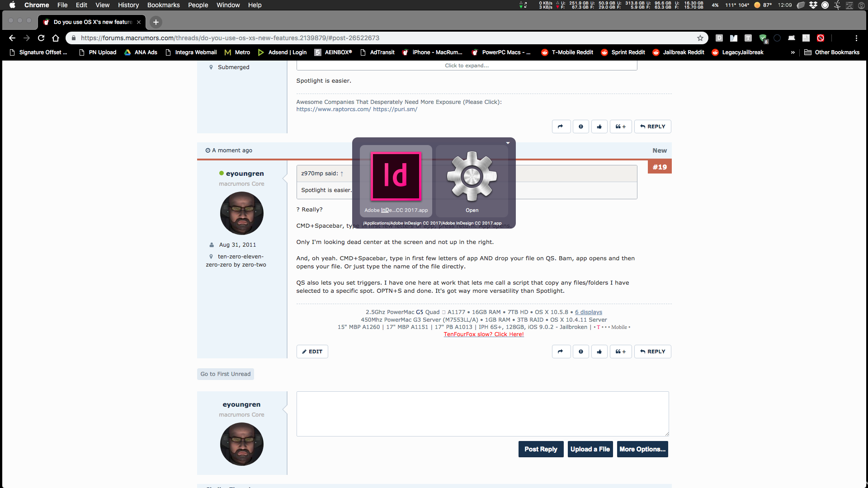Click the red blocker extension icon

pyautogui.click(x=821, y=38)
